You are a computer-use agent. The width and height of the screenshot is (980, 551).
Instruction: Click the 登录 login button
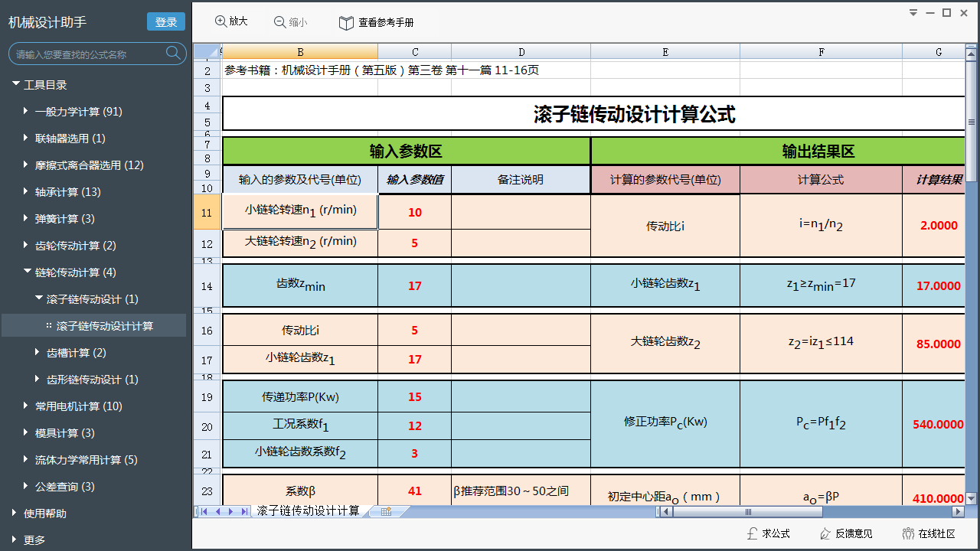166,22
